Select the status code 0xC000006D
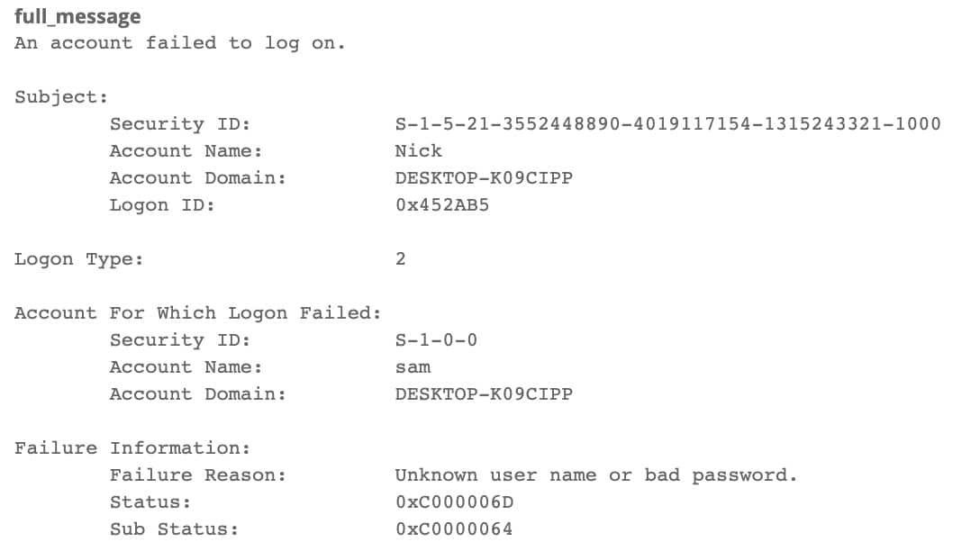Image resolution: width=980 pixels, height=560 pixels. (454, 502)
